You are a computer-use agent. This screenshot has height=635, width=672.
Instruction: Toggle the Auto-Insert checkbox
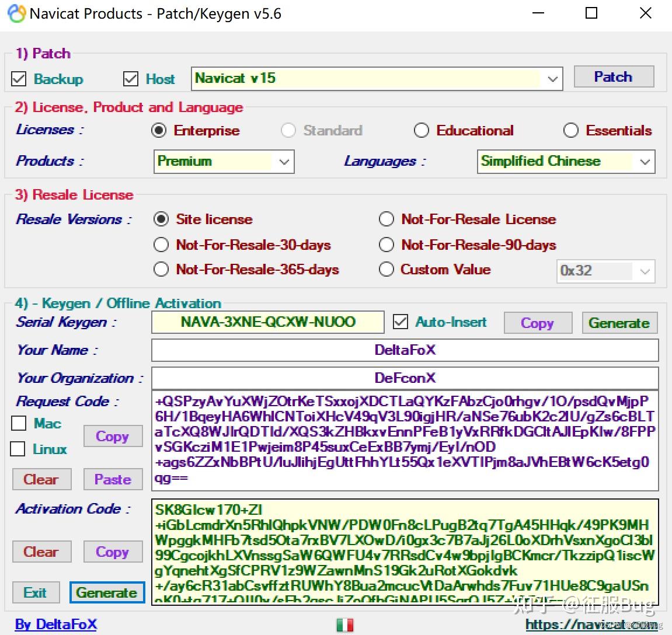401,322
